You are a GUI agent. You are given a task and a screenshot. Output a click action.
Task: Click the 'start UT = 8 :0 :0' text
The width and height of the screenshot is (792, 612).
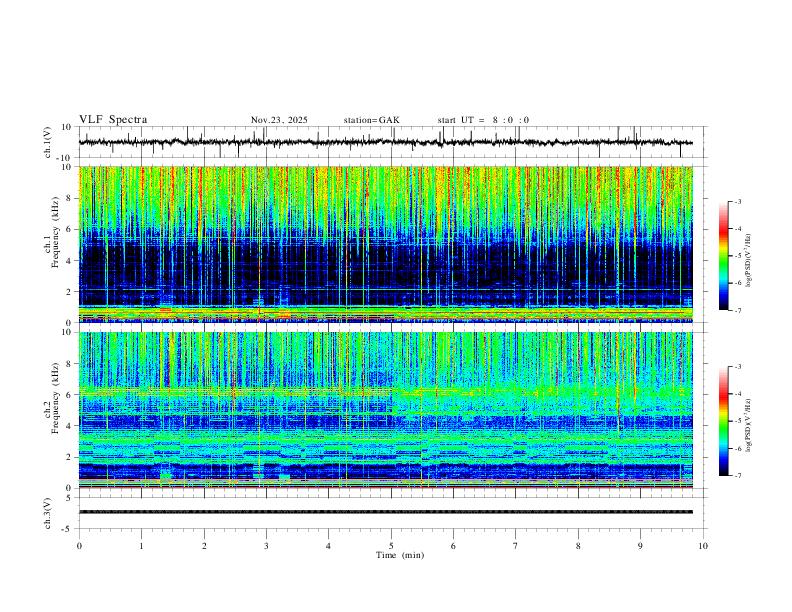483,120
